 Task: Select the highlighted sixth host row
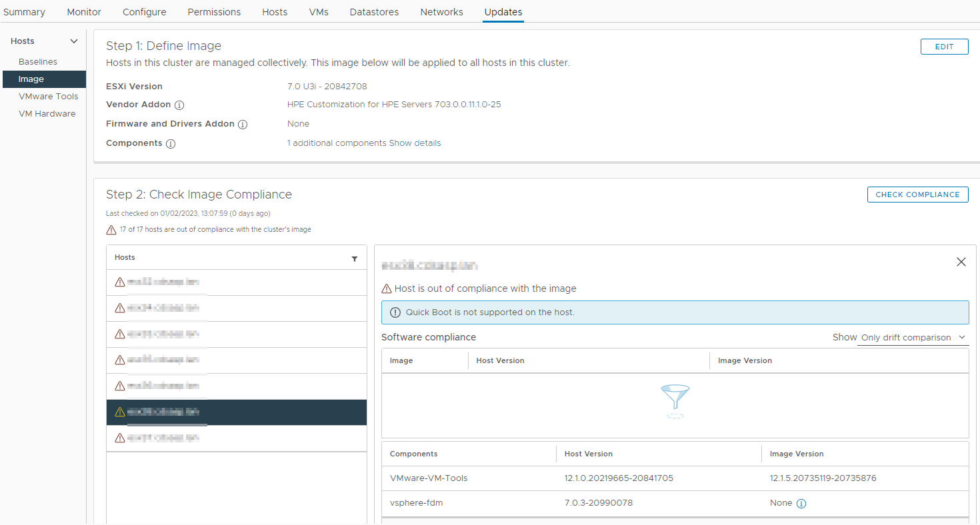[237, 412]
